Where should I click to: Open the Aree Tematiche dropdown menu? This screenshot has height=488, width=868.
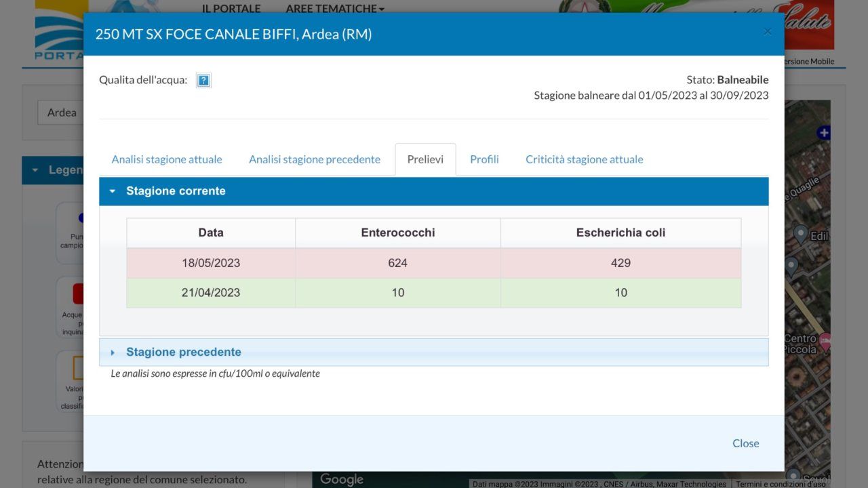pos(335,9)
